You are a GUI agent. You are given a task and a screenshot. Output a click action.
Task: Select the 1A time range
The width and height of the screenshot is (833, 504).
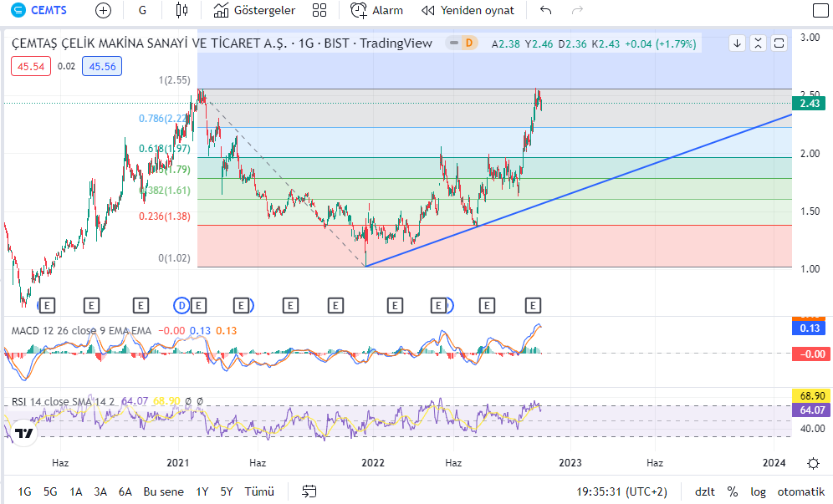pos(75,491)
